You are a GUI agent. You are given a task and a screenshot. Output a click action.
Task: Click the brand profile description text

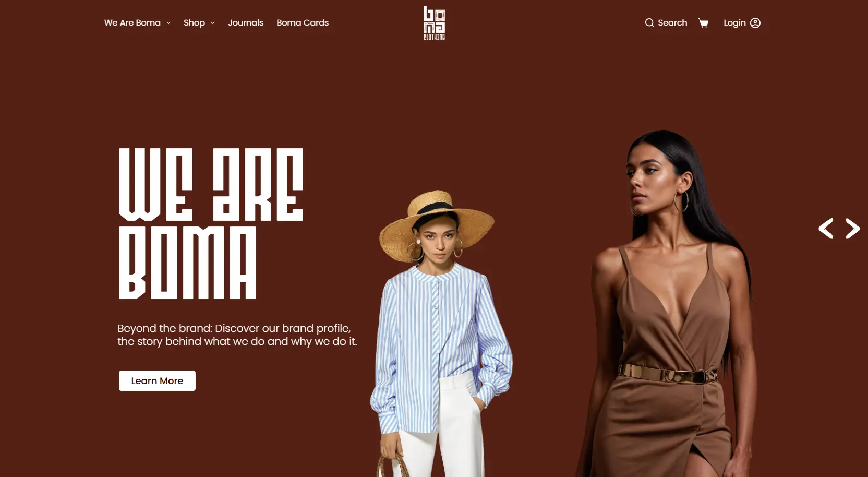click(237, 335)
